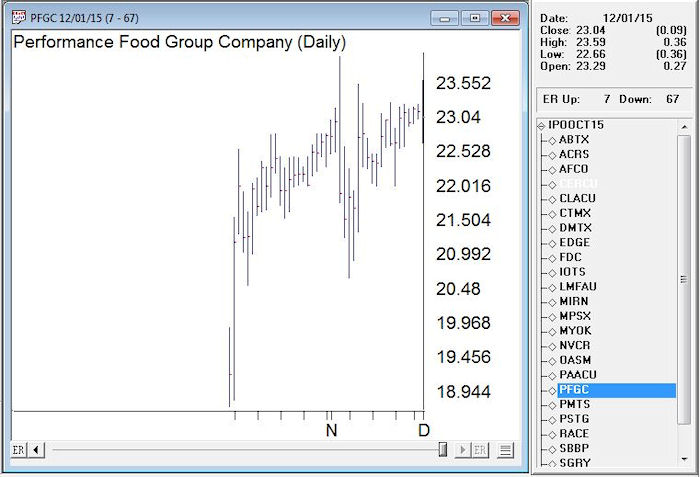Select PAACU in the symbol list
This screenshot has height=477, width=700.
[x=578, y=375]
